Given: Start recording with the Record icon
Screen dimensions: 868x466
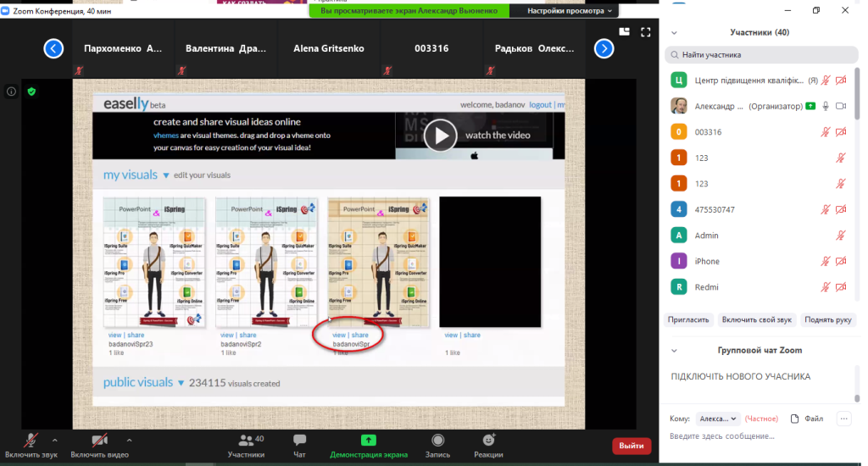Looking at the screenshot, I should (437, 441).
